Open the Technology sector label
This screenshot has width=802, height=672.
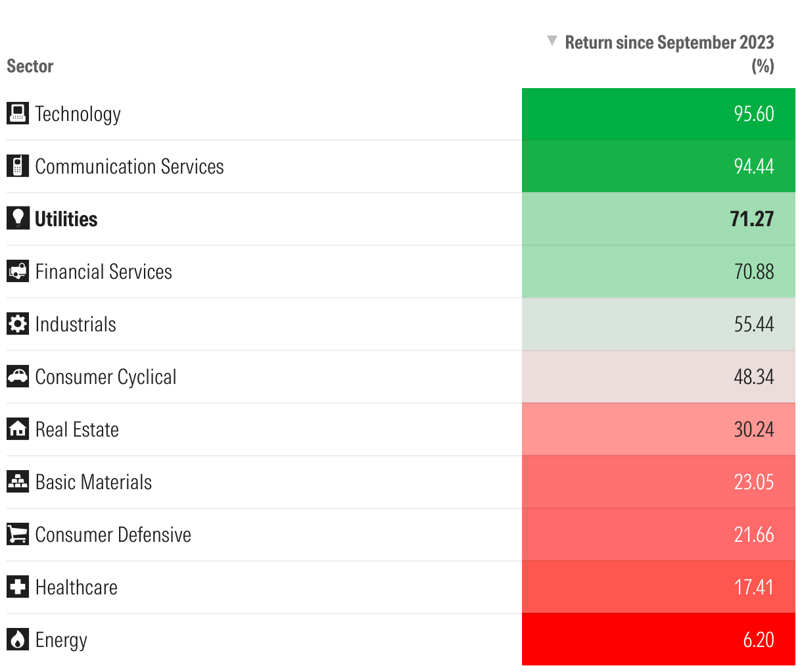click(x=78, y=114)
